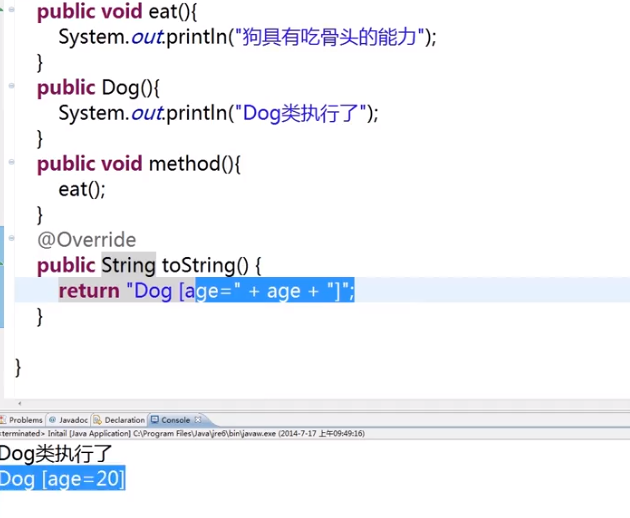Click the editor horizontal scroll left arrow

click(20, 403)
